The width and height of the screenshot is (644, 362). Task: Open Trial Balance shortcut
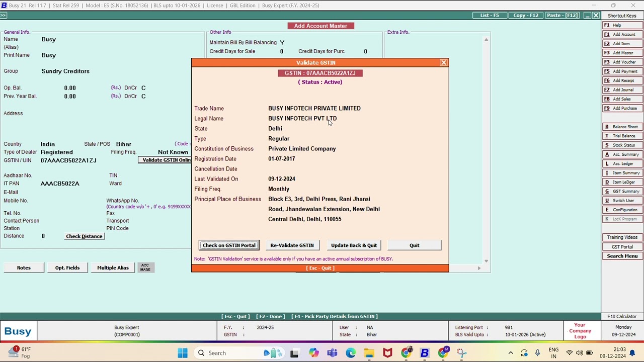(622, 136)
